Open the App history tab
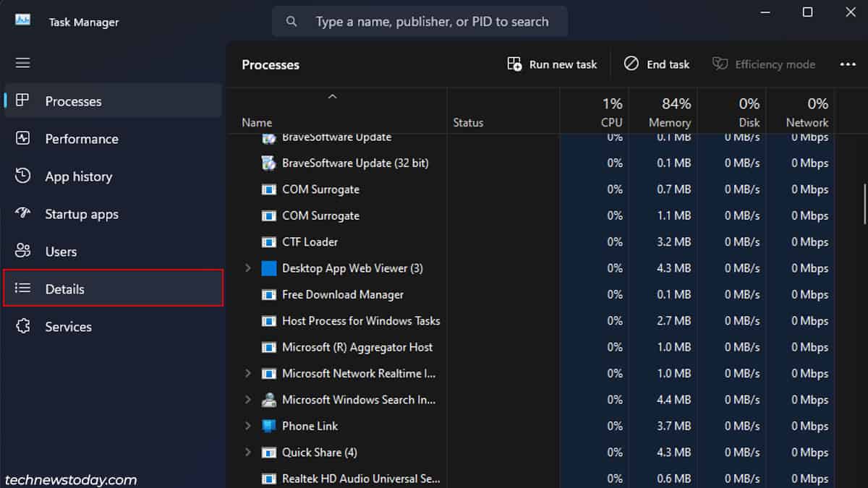 114,176
